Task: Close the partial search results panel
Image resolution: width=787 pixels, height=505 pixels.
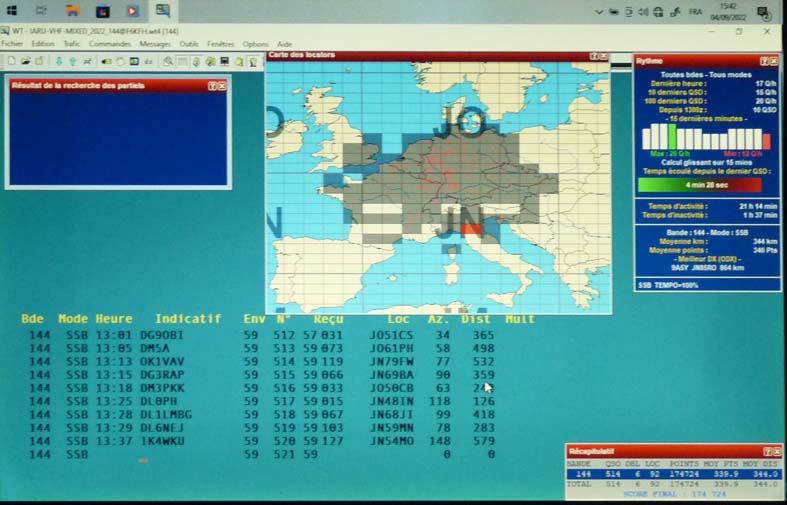Action: coord(222,86)
